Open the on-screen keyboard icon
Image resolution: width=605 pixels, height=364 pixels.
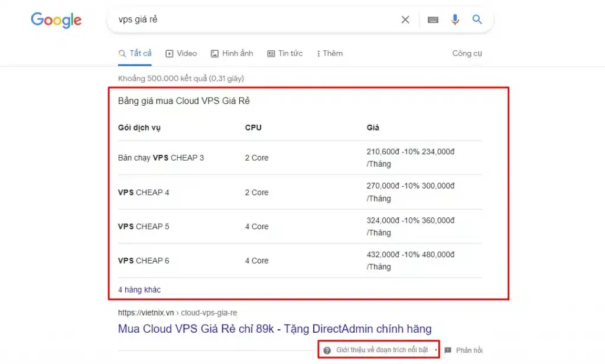[x=433, y=20]
